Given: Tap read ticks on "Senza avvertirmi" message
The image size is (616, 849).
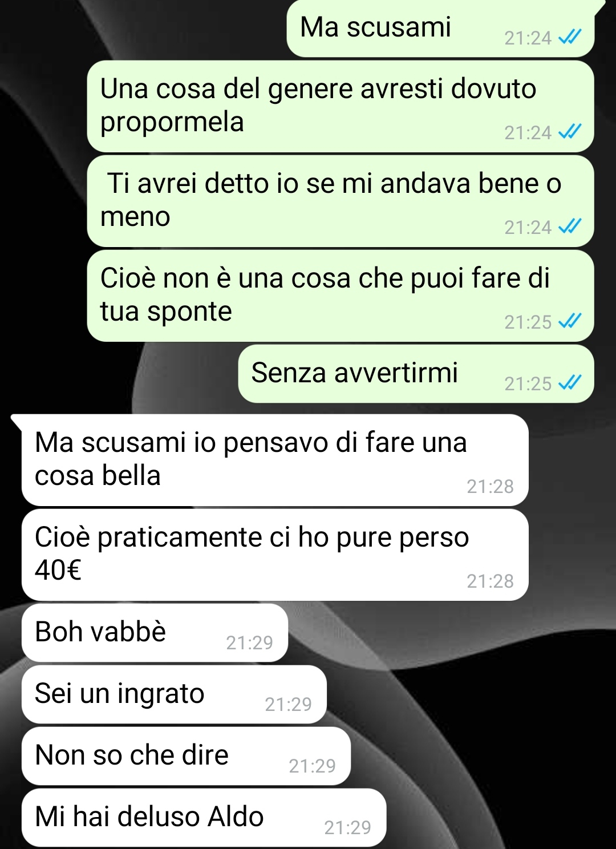Looking at the screenshot, I should click(570, 383).
